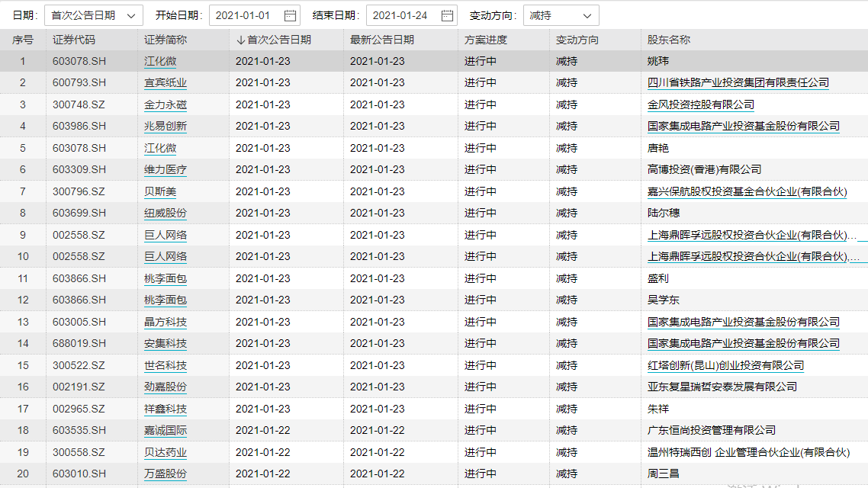Open shareholder 嘉兴保航股权投资基金合伙企业 link
The height and width of the screenshot is (488, 868).
pyautogui.click(x=747, y=191)
